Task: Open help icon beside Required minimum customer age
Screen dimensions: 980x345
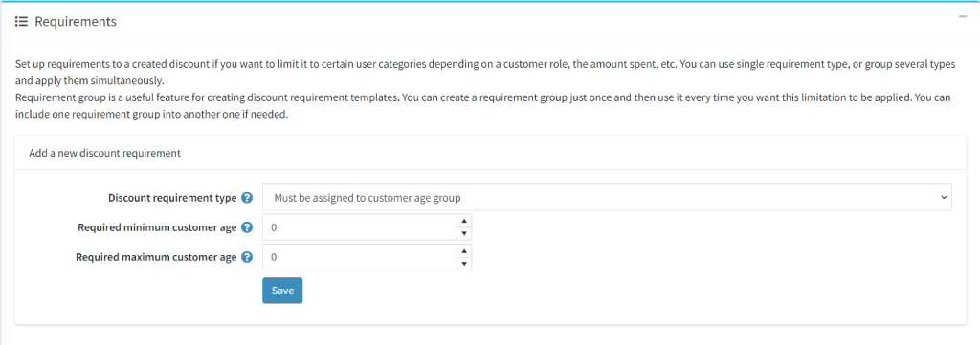Action: pos(247,227)
